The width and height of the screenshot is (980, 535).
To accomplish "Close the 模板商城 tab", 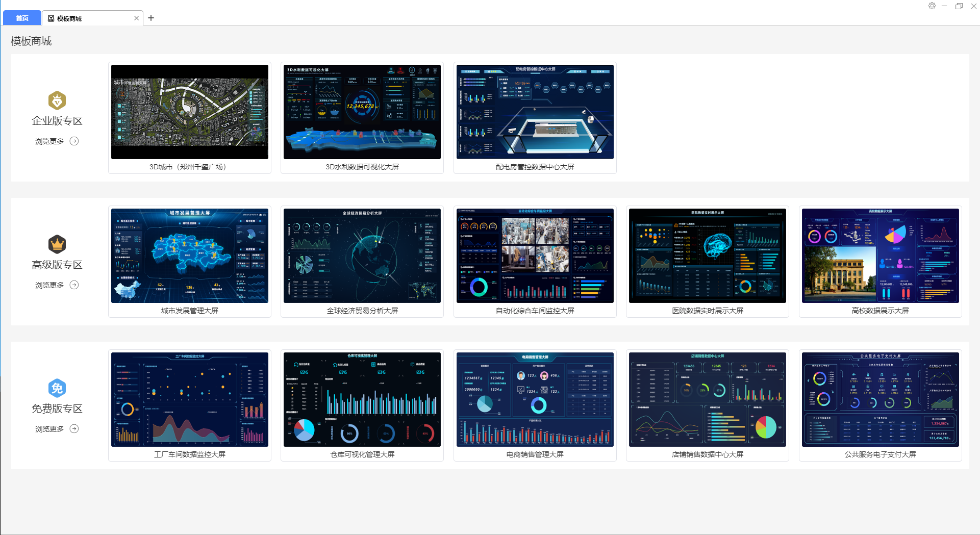I will pos(136,18).
